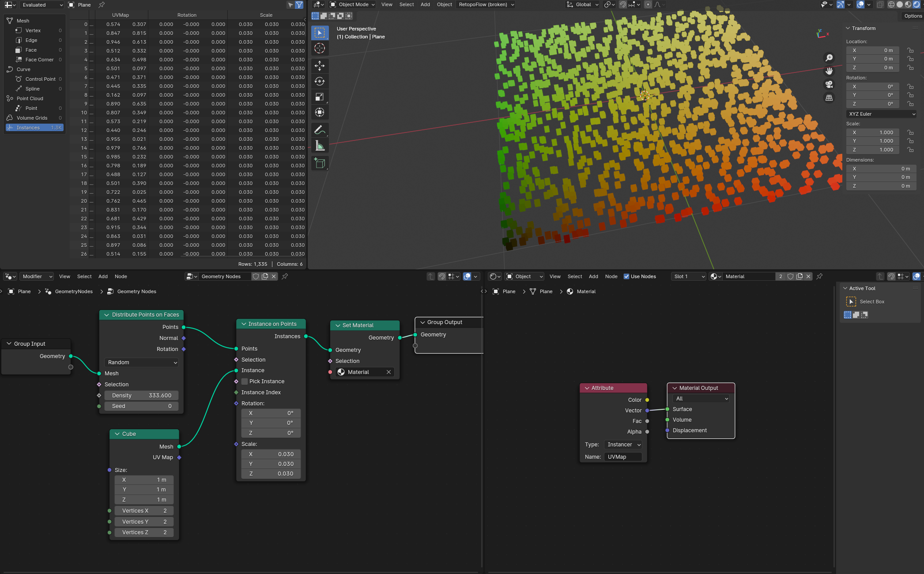Select the Cursor tool in viewport toolbar
The width and height of the screenshot is (924, 574).
coord(320,48)
